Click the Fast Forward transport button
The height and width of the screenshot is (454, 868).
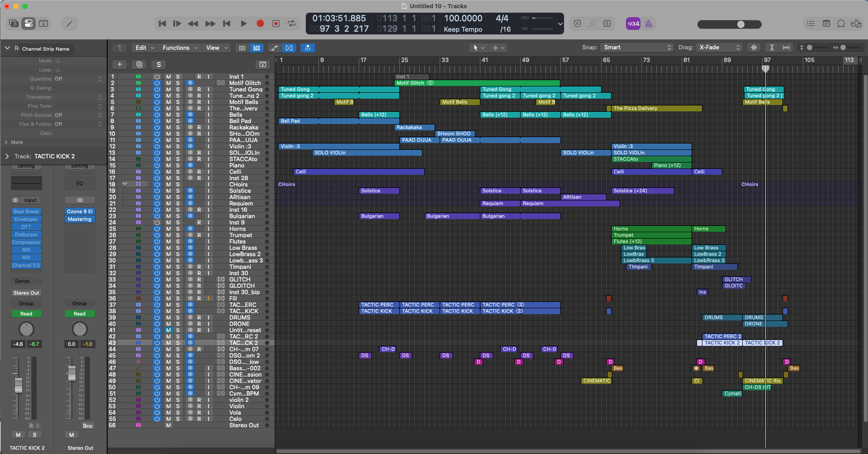210,24
